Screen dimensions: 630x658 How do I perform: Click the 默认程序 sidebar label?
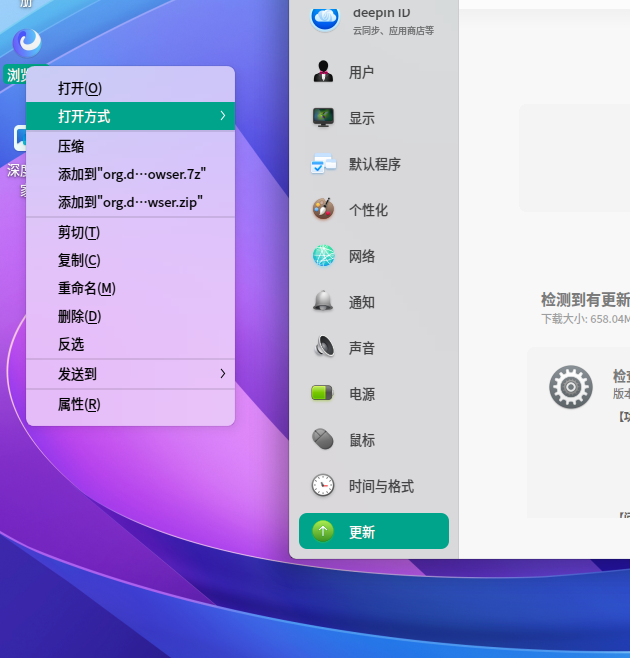click(x=375, y=164)
